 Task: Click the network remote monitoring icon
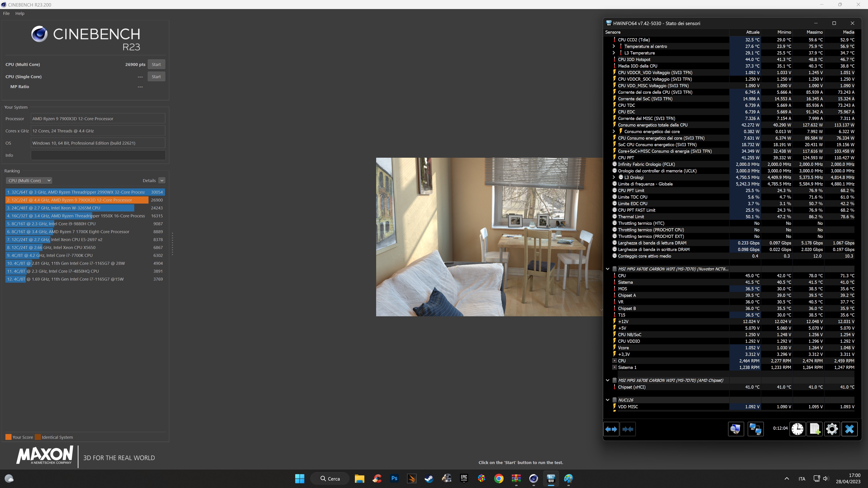755,429
